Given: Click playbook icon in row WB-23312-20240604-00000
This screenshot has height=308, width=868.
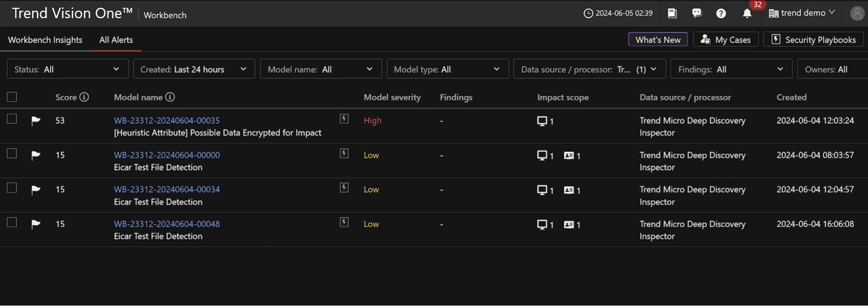Looking at the screenshot, I should click(344, 154).
